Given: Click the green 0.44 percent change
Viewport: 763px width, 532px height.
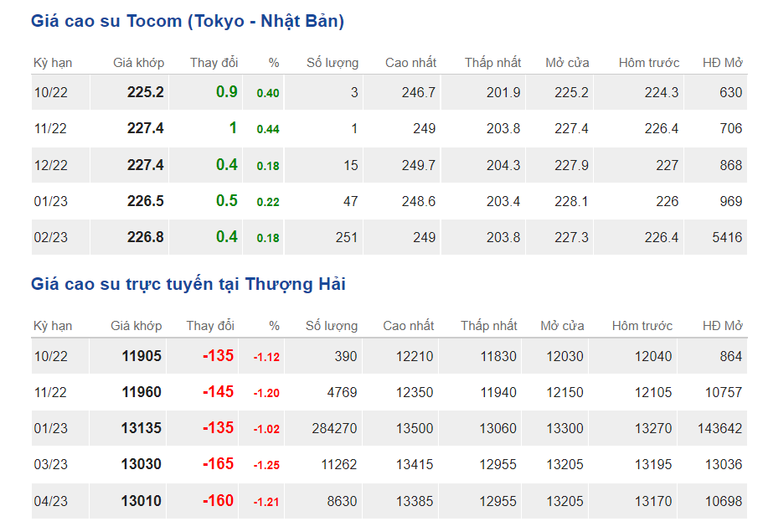Looking at the screenshot, I should 268,129.
